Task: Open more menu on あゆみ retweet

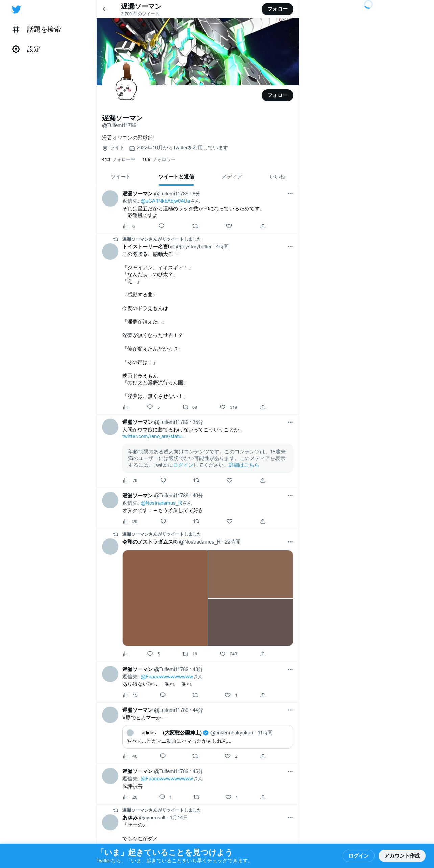Action: click(290, 818)
